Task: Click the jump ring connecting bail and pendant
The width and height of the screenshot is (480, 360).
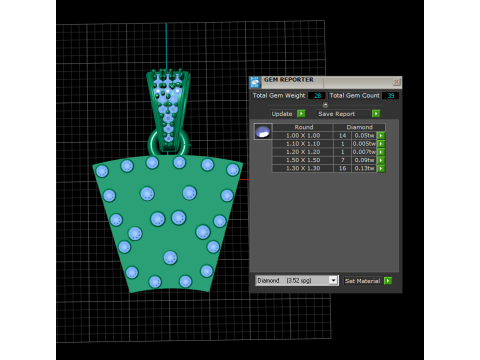Action: pyautogui.click(x=151, y=143)
